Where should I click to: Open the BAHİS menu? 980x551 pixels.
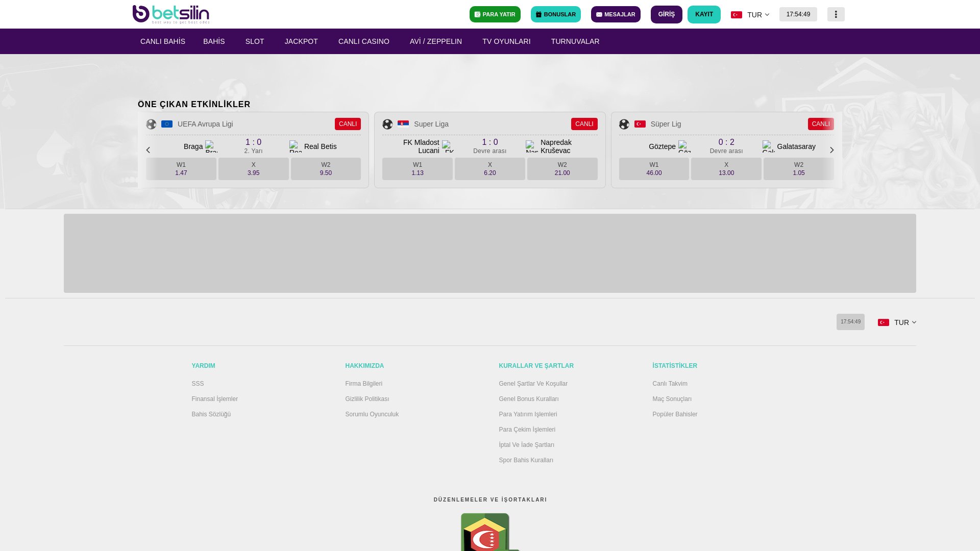pyautogui.click(x=214, y=41)
